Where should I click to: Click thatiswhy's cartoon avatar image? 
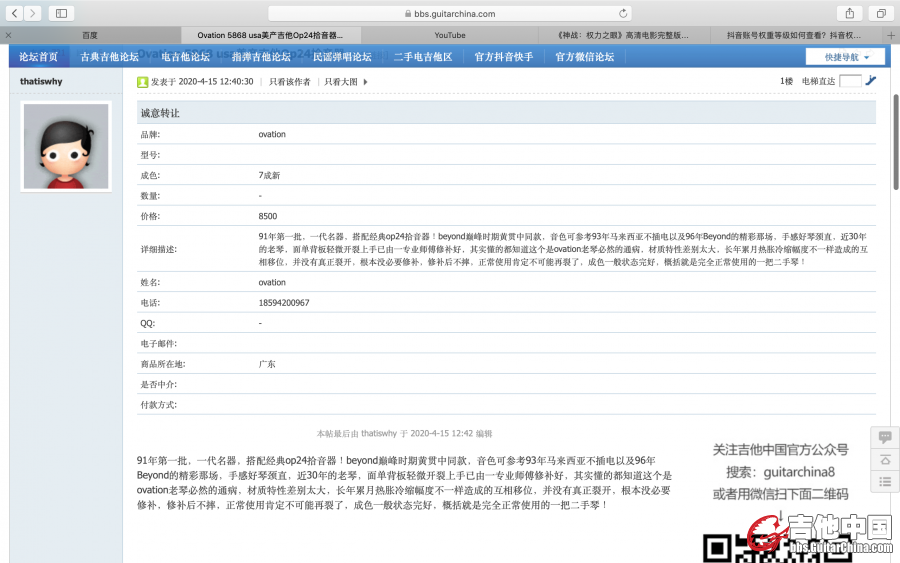[66, 146]
